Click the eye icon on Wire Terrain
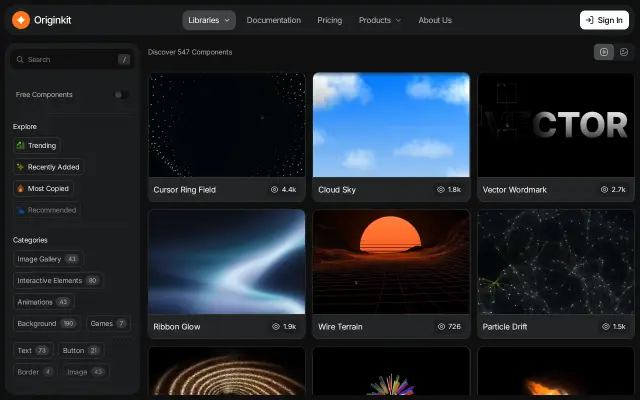 441,327
